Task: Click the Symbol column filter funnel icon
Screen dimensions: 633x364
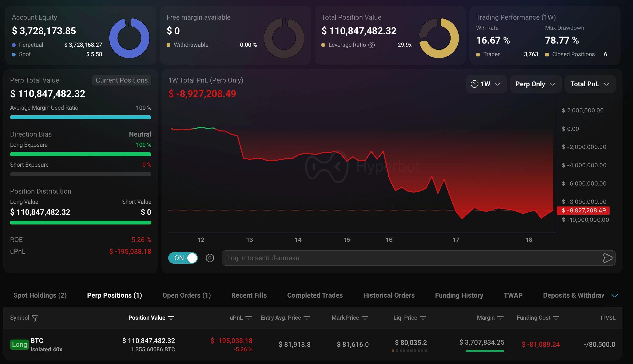Action: click(35, 318)
